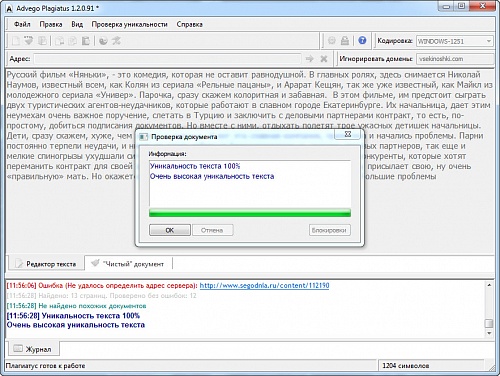Click the log scrollbar thumb
The image size is (500, 376).
click(489, 323)
